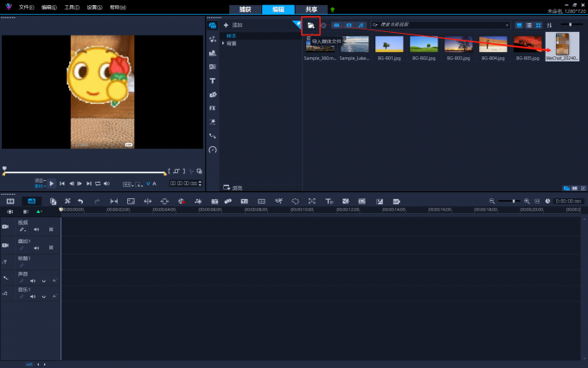Jump to end with the end button

tap(89, 184)
